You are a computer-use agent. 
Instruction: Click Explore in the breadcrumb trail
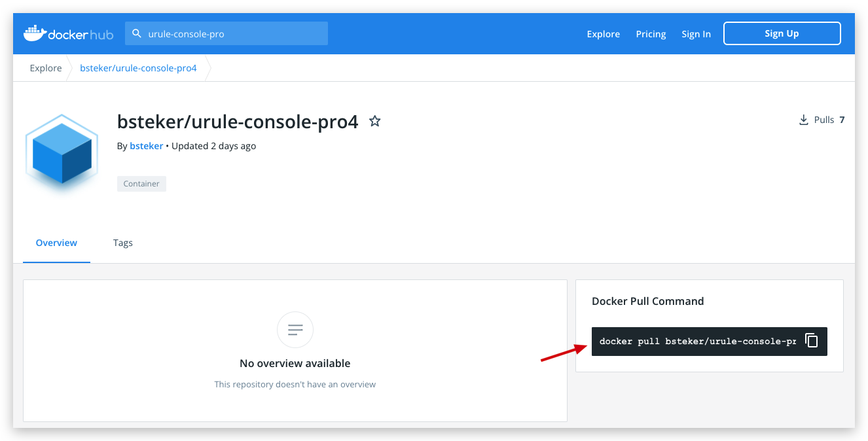pos(45,67)
